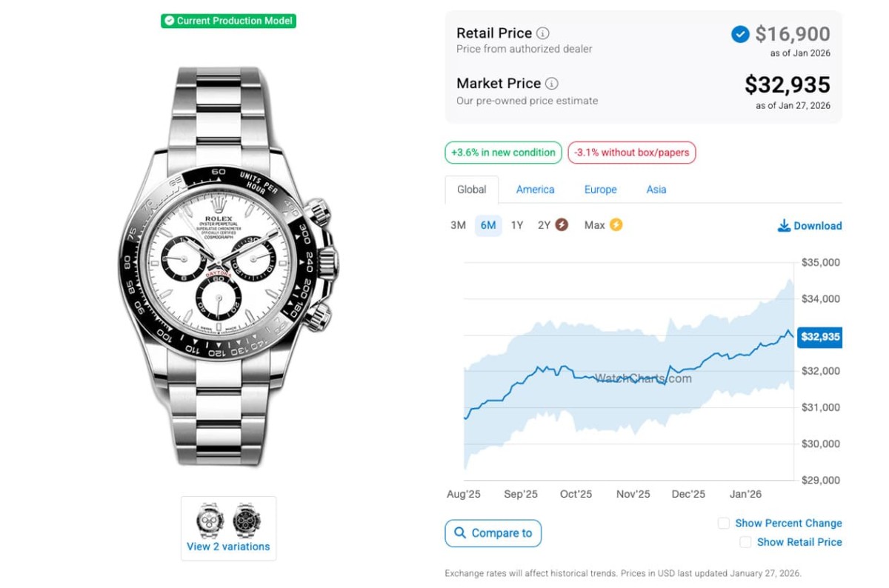
Task: Select the 3M time range
Action: tap(458, 225)
